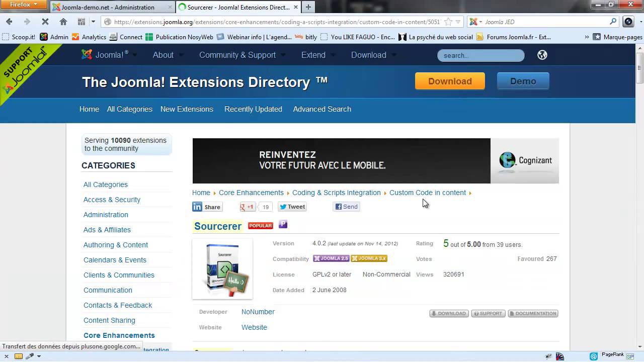Bookmark this page with the star icon
The height and width of the screenshot is (362, 644).
coord(448,22)
